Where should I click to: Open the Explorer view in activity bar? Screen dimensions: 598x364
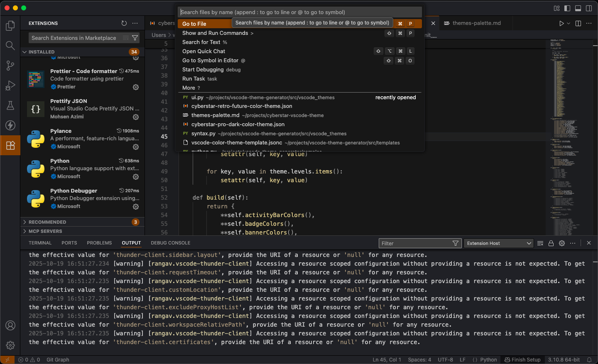pos(10,26)
